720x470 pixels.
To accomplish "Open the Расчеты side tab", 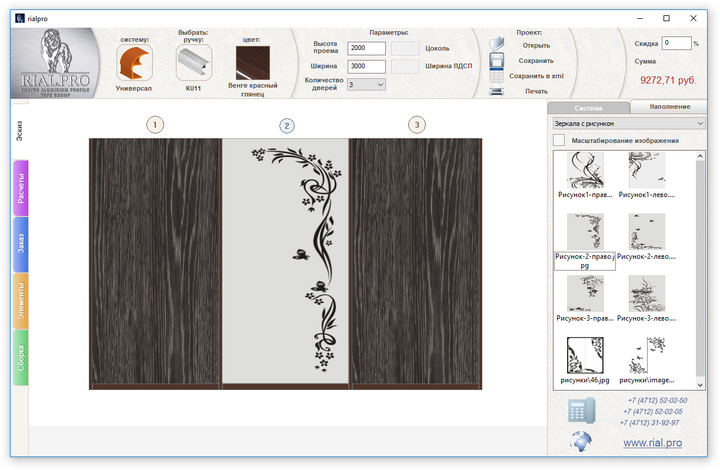I will (21, 187).
